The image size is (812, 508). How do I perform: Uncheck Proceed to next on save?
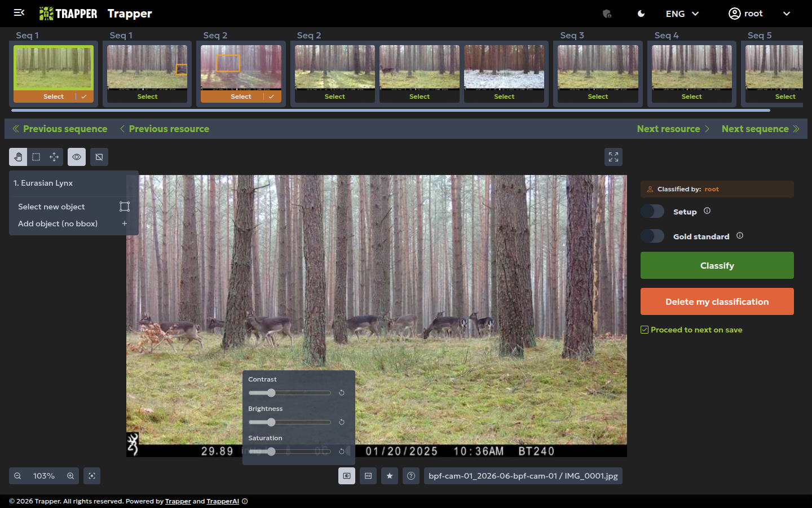coord(645,330)
